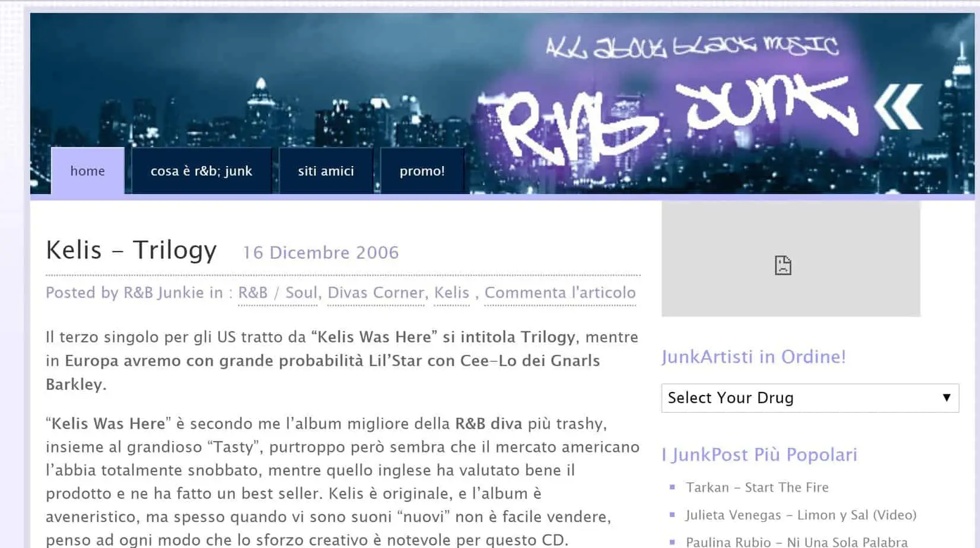The width and height of the screenshot is (980, 548).
Task: Open the promo! tab
Action: [422, 171]
